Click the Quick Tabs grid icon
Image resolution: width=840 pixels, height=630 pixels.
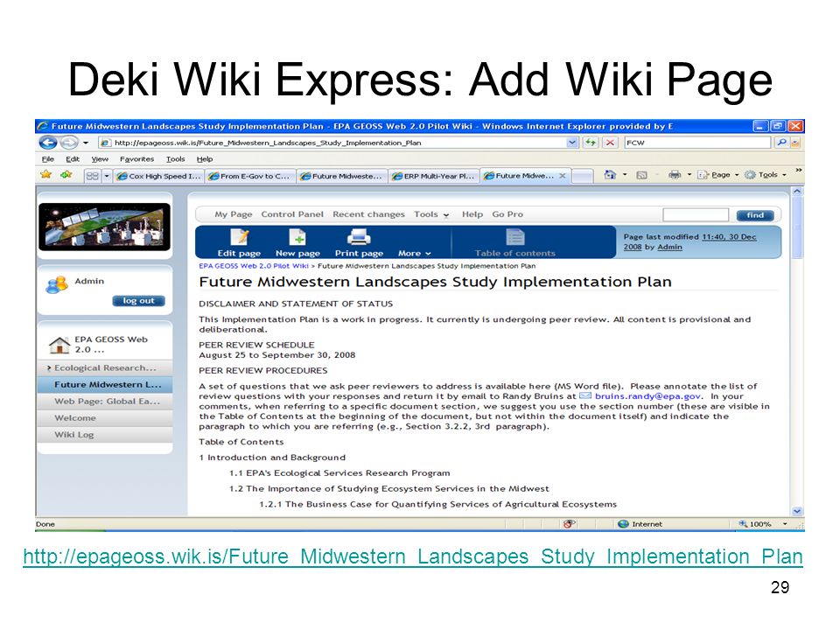coord(92,176)
